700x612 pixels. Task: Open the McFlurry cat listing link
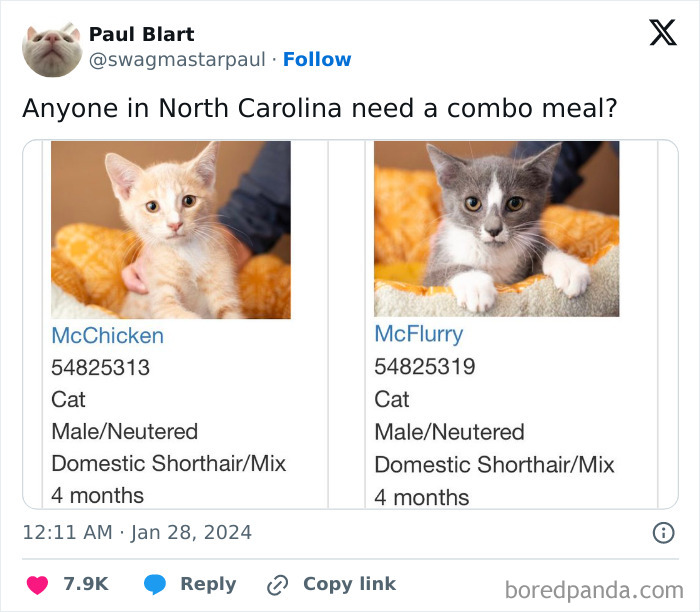(418, 334)
